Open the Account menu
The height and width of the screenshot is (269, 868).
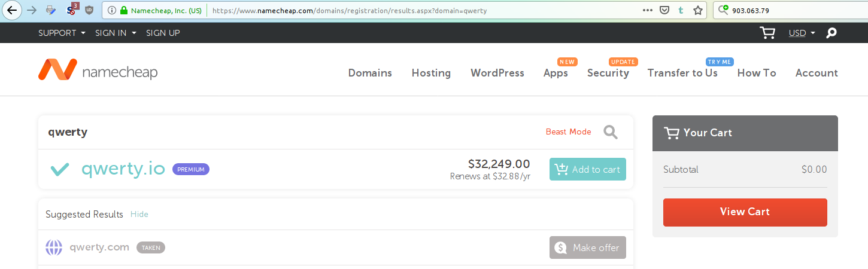click(817, 73)
